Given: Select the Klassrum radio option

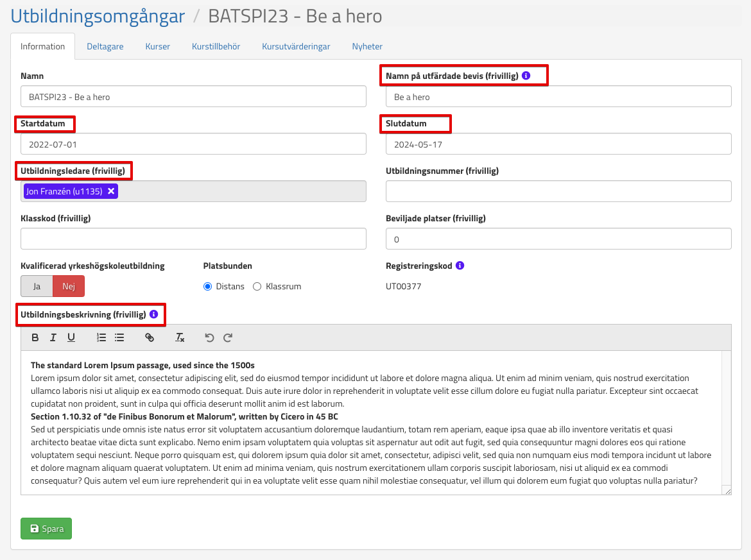Looking at the screenshot, I should pyautogui.click(x=257, y=287).
